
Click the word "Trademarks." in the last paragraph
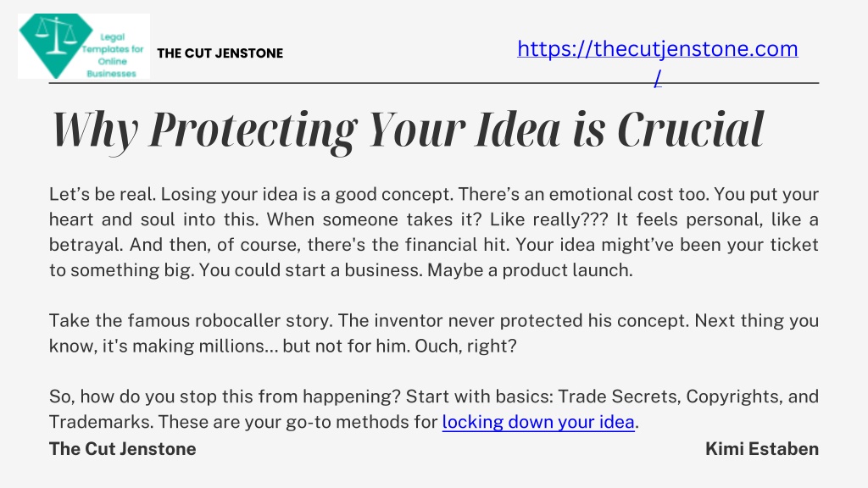(102, 422)
